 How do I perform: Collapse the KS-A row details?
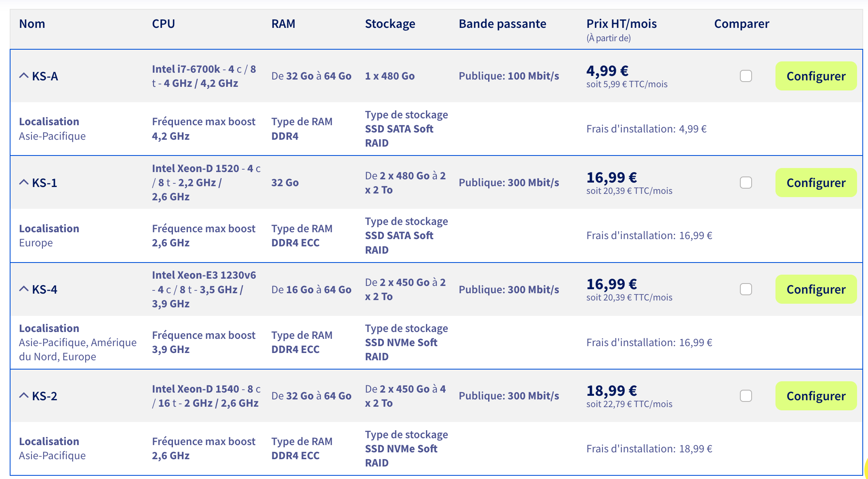point(24,76)
